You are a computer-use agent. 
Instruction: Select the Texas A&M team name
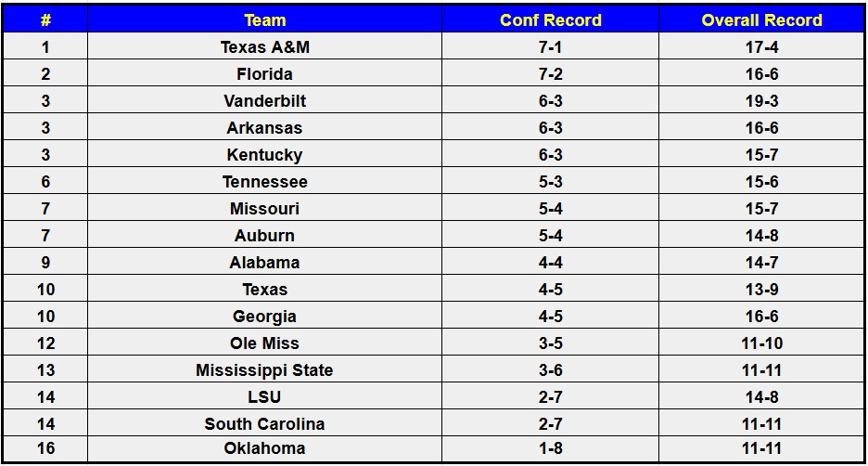pos(264,47)
